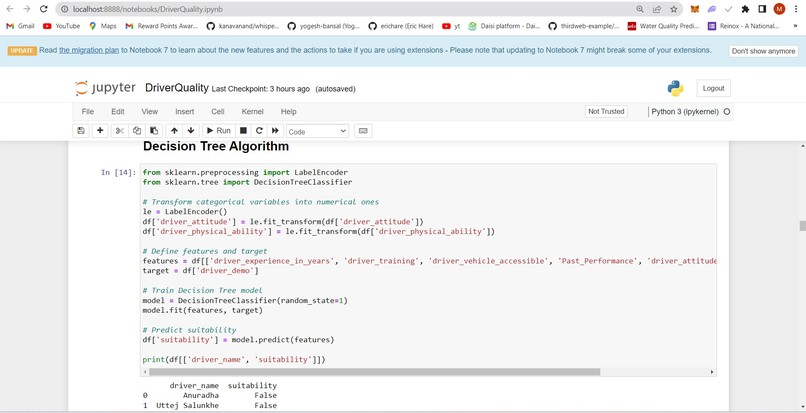806x413 pixels.
Task: Copy selected cells icon in toolbar
Action: [x=137, y=131]
